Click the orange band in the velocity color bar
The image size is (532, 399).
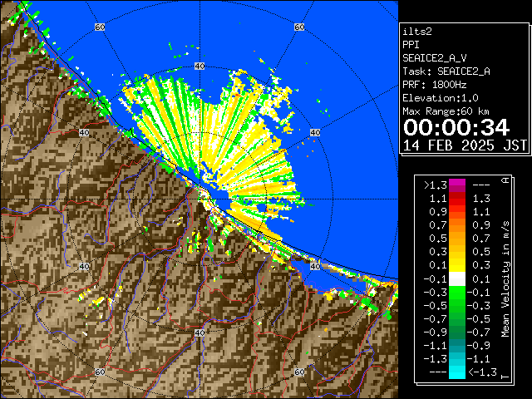coord(457,225)
